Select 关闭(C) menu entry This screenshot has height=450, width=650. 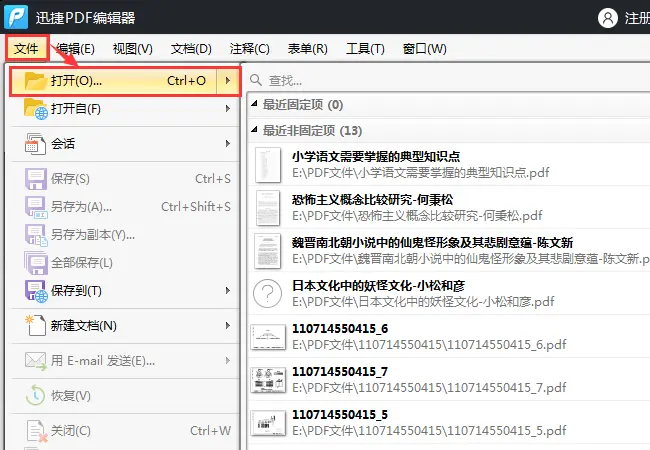click(125, 431)
